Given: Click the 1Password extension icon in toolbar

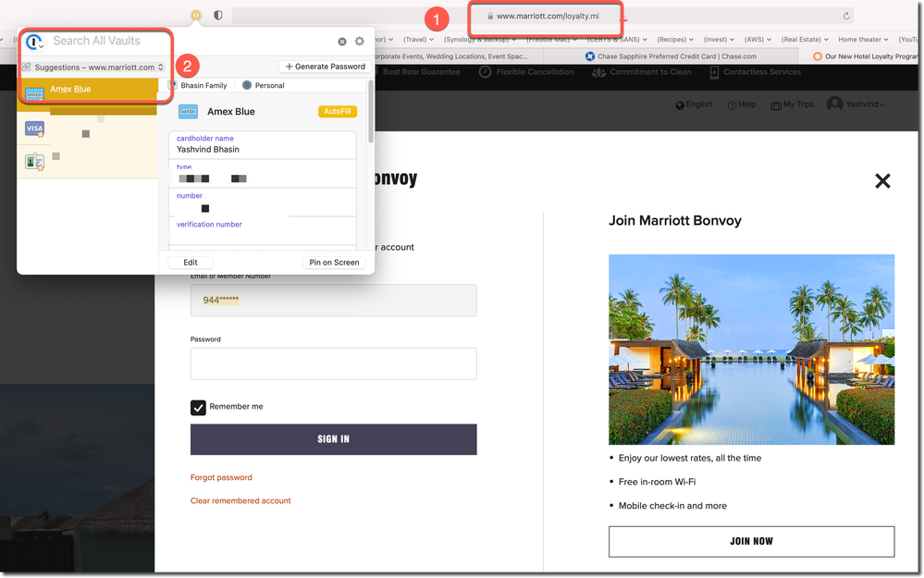Looking at the screenshot, I should pyautogui.click(x=196, y=16).
